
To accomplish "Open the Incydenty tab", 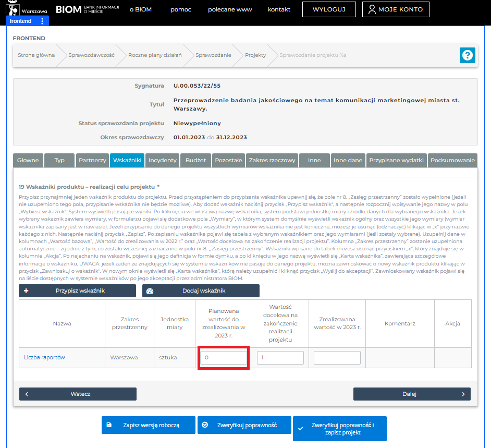I will (163, 160).
